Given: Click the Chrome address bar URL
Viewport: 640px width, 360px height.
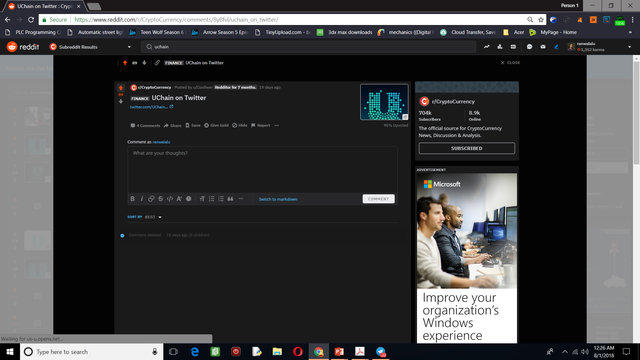Looking at the screenshot, I should [x=176, y=20].
